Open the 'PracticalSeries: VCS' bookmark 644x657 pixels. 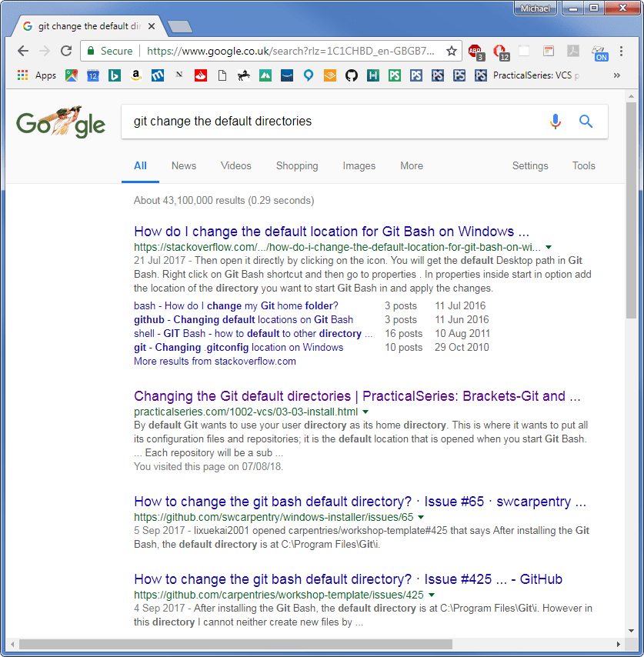pos(527,75)
